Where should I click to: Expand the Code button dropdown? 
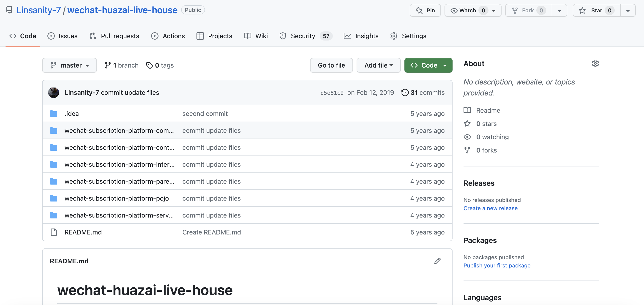pos(444,65)
